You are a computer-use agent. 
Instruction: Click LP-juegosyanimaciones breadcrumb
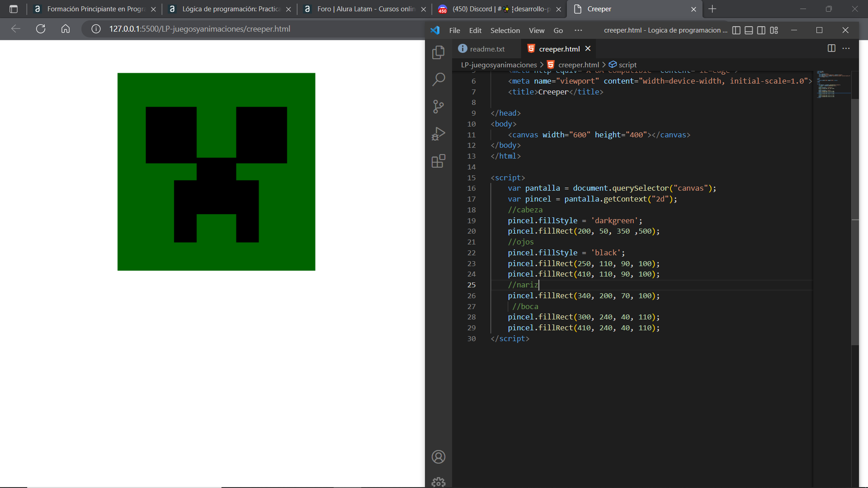tap(499, 65)
